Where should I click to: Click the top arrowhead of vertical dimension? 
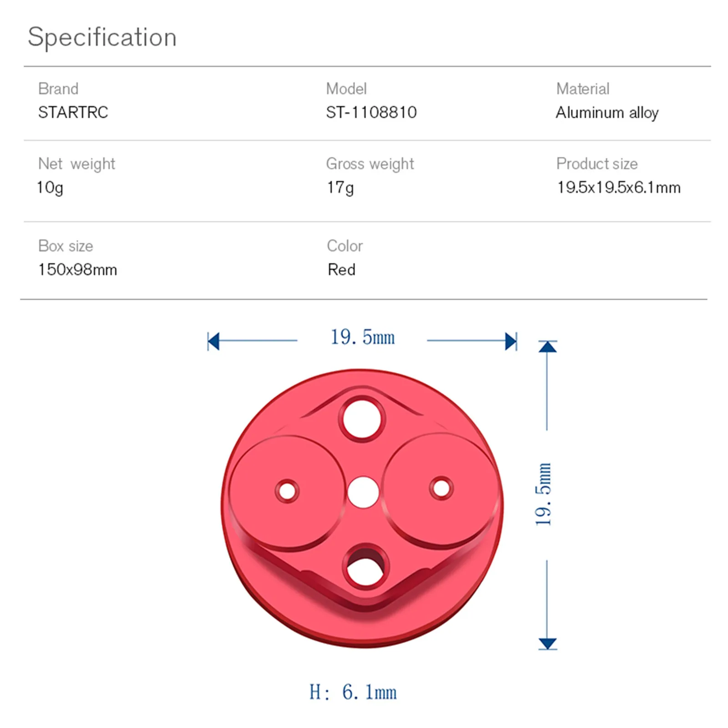click(x=547, y=347)
